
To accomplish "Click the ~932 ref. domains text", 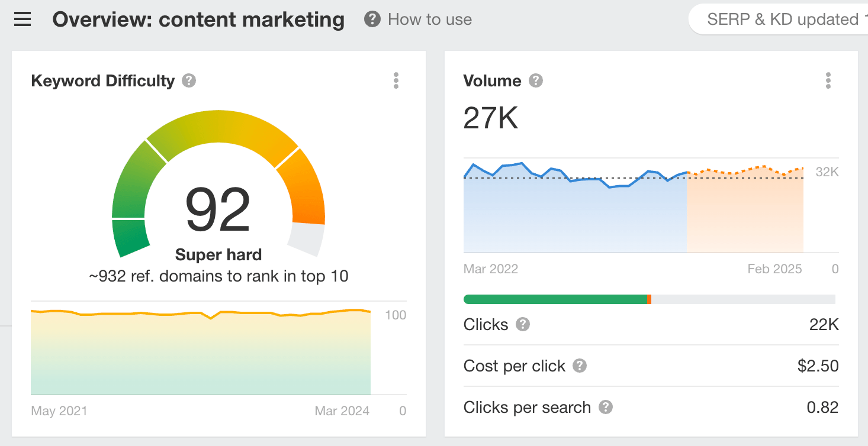I will coord(218,276).
